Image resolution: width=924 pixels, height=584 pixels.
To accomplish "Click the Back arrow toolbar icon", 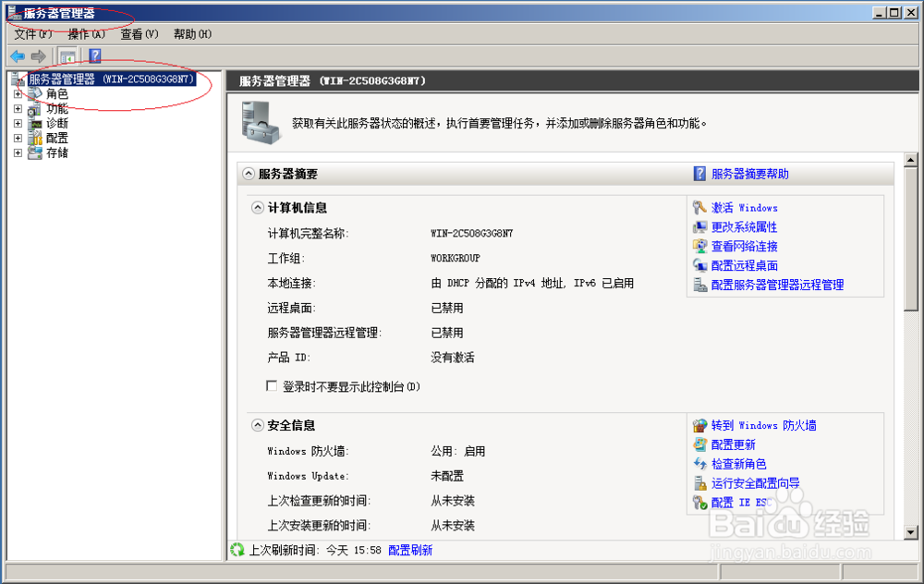I will pyautogui.click(x=18, y=56).
